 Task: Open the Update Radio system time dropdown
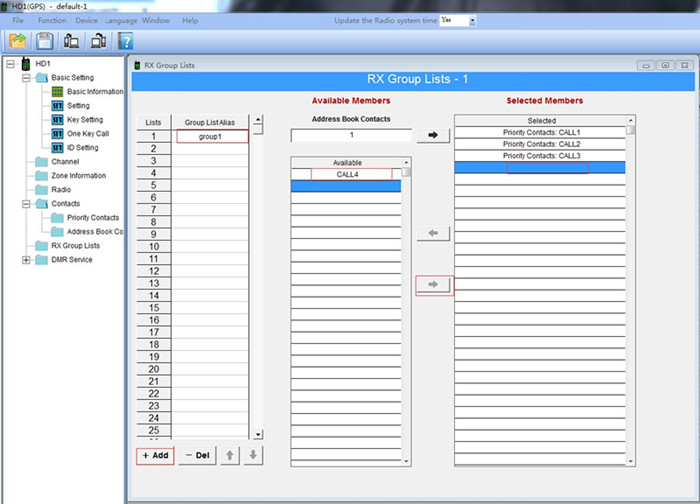click(x=472, y=21)
